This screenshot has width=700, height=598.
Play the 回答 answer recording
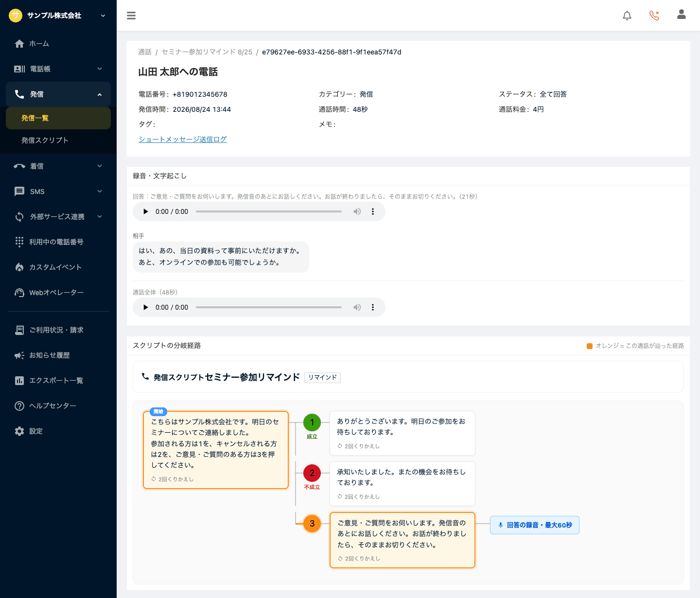(145, 211)
